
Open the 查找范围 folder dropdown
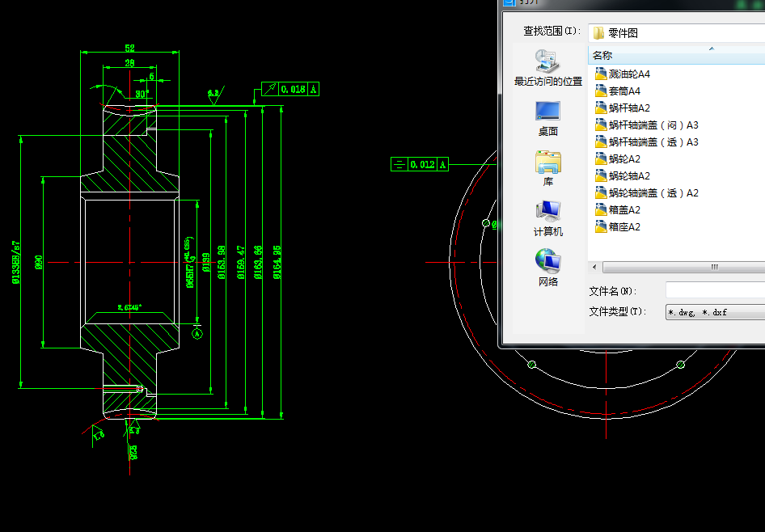(677, 32)
